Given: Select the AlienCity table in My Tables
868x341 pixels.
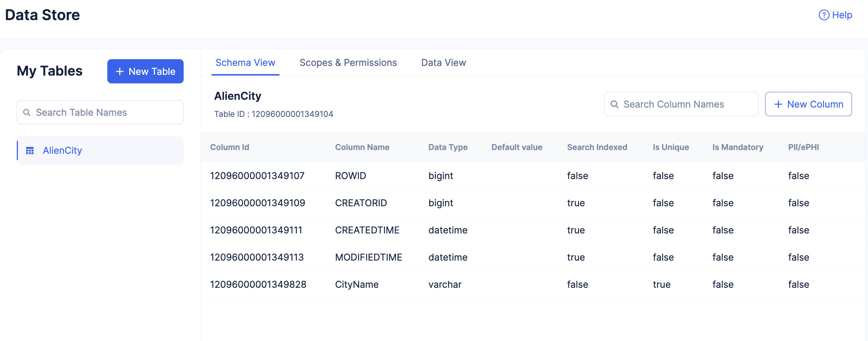Looking at the screenshot, I should [x=100, y=150].
